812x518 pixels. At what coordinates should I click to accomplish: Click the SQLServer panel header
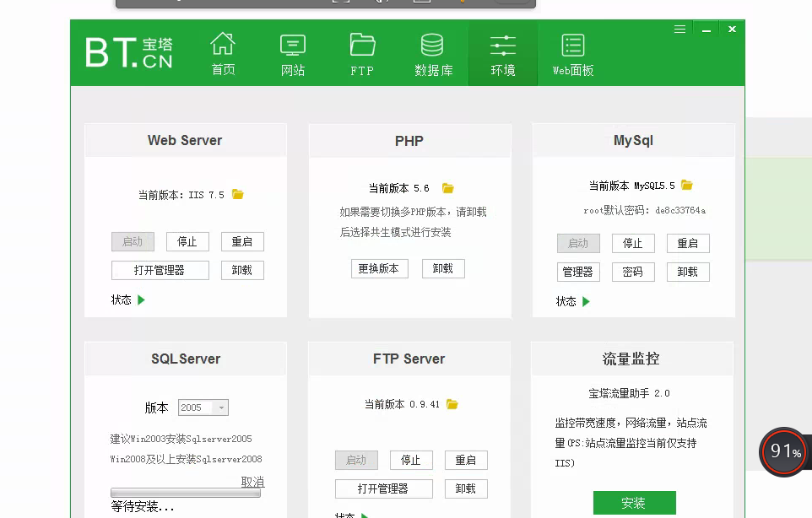186,359
